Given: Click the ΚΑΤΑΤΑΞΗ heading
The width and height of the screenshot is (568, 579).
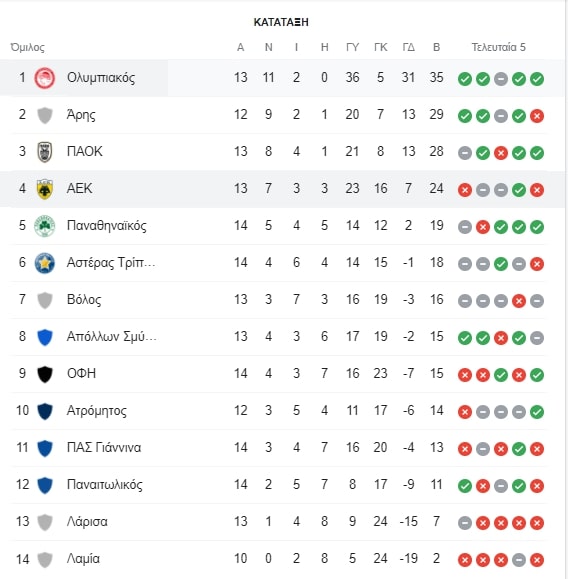Looking at the screenshot, I should point(281,22).
